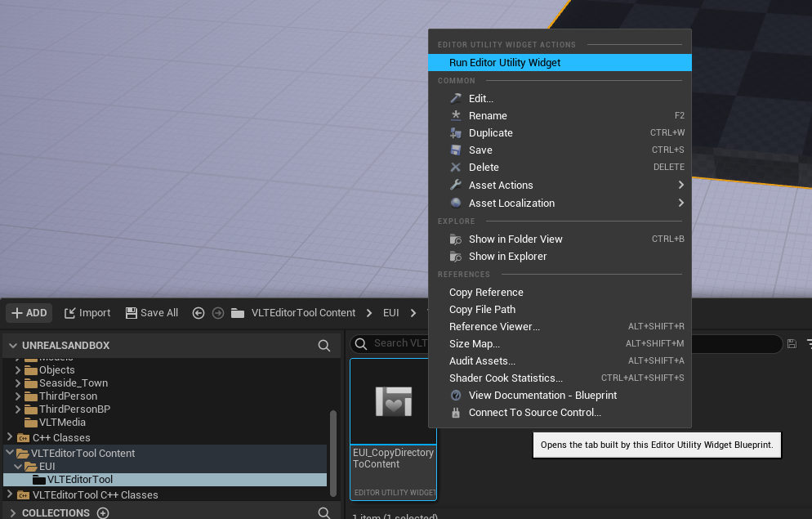This screenshot has width=812, height=519.
Task: Open dropdown arrow after EUI breadcrumb
Action: (x=413, y=313)
